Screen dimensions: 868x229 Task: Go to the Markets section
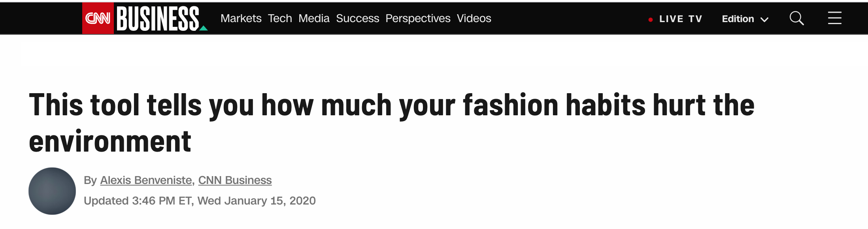click(x=241, y=18)
